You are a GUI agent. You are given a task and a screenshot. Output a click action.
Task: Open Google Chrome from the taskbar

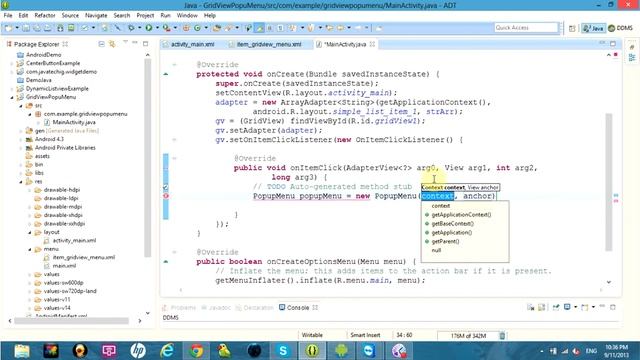[196, 351]
